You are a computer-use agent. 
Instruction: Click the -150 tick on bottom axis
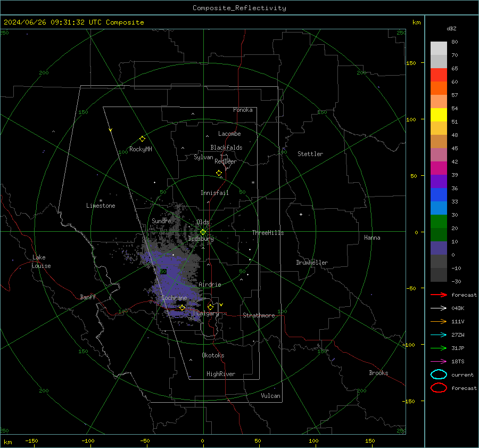click(x=31, y=441)
